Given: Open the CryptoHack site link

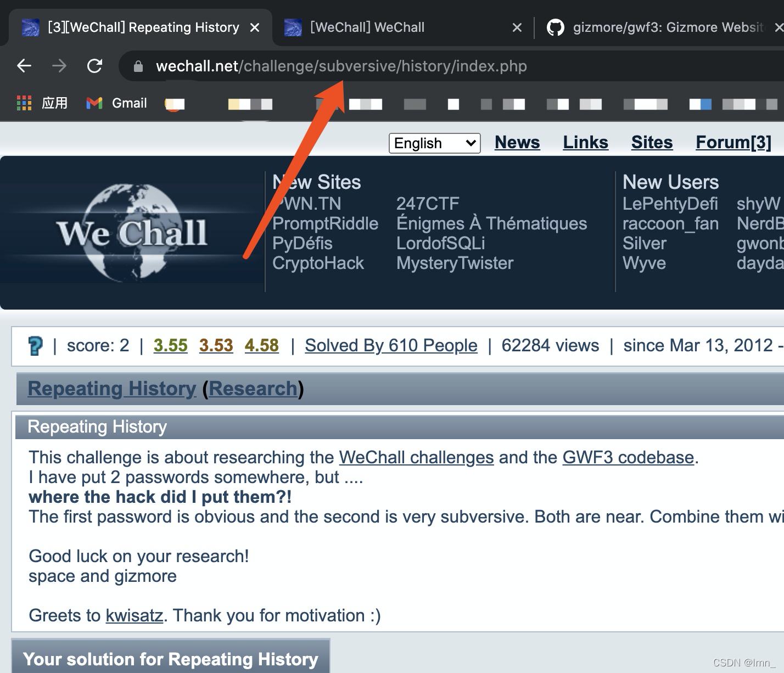Looking at the screenshot, I should tap(318, 263).
